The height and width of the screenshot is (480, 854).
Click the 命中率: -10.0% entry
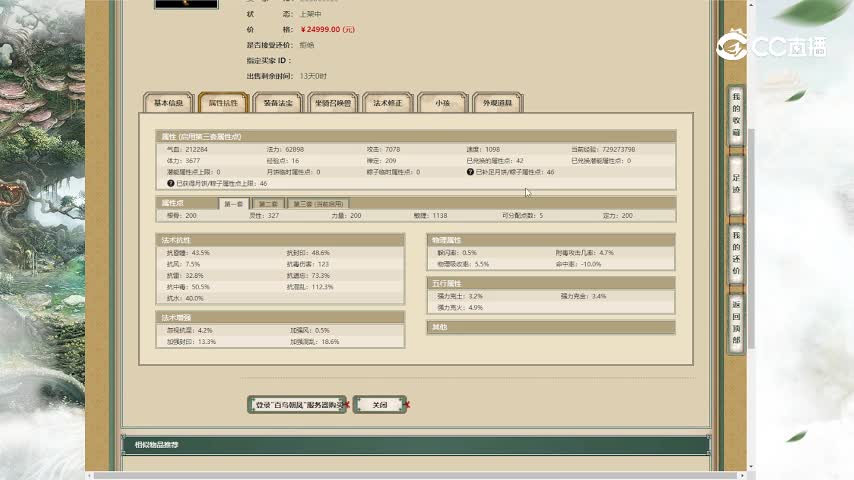pyautogui.click(x=578, y=264)
